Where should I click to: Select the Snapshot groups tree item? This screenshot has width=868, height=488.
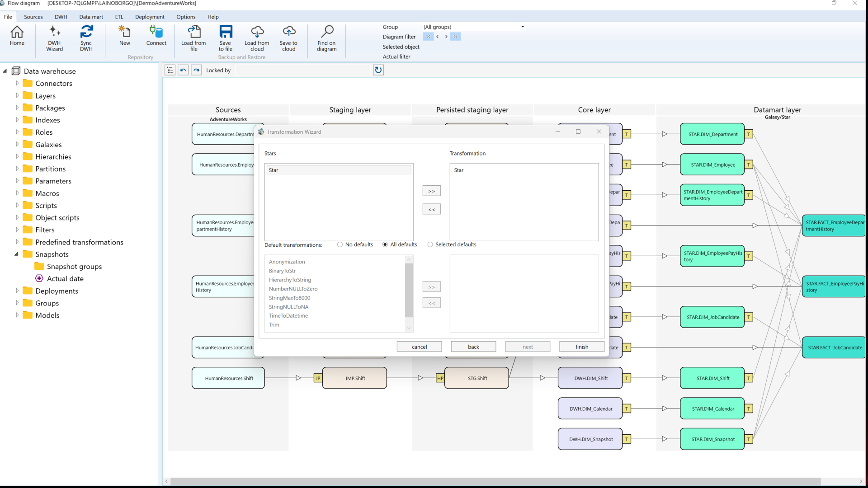click(x=74, y=267)
